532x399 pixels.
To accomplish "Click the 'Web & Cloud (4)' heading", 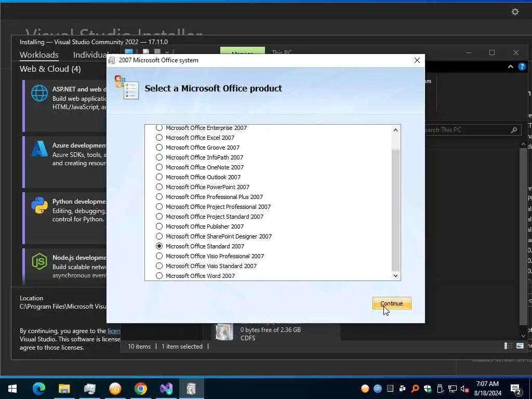I will (50, 69).
